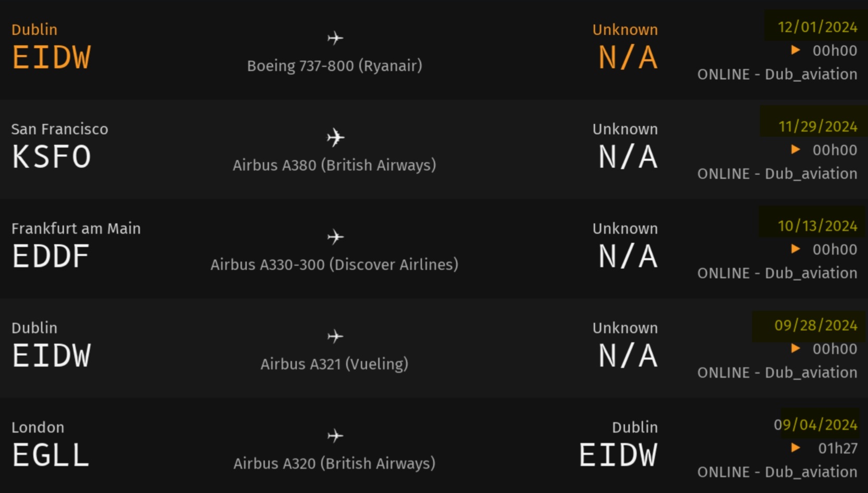
Task: Click the airplane icon above Airbus A330-300
Action: click(335, 237)
